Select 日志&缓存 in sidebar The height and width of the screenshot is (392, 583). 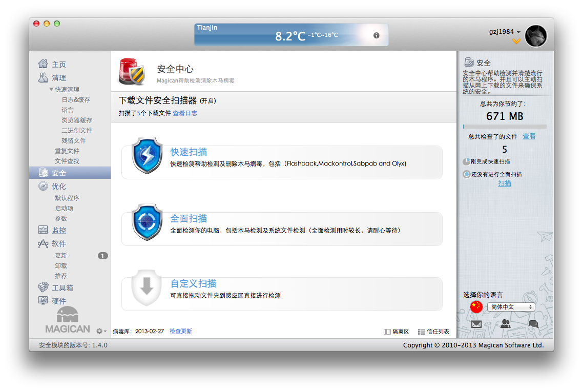(76, 100)
